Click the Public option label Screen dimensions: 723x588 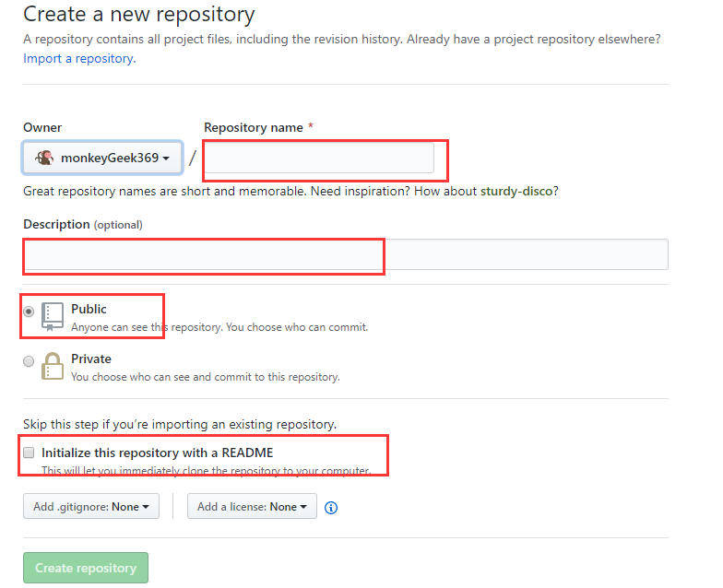coord(89,309)
